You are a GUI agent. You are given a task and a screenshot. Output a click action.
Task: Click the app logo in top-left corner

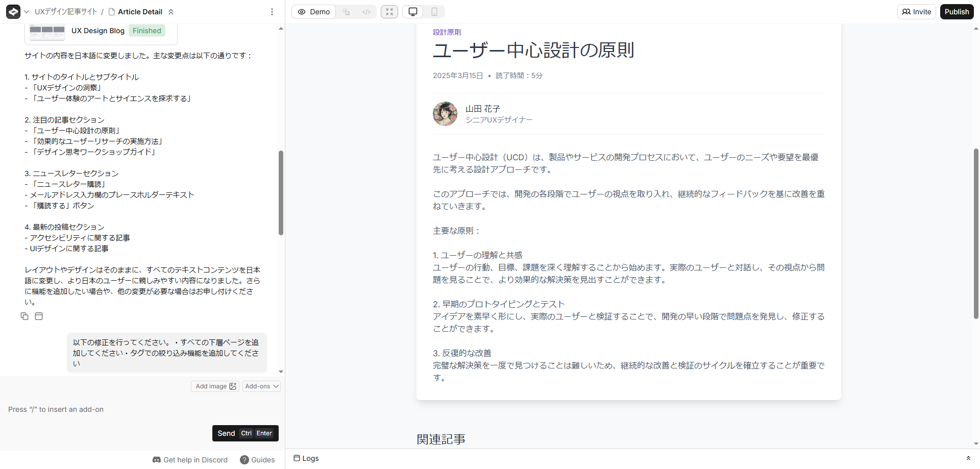(x=13, y=12)
